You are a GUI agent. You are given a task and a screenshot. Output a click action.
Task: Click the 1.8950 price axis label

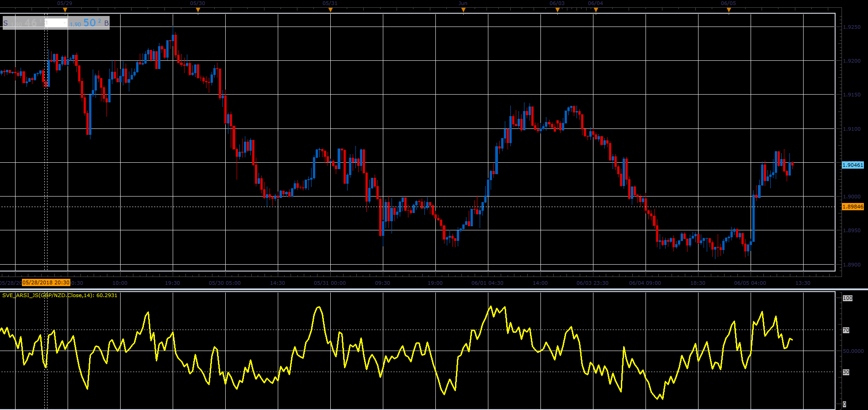[852, 230]
